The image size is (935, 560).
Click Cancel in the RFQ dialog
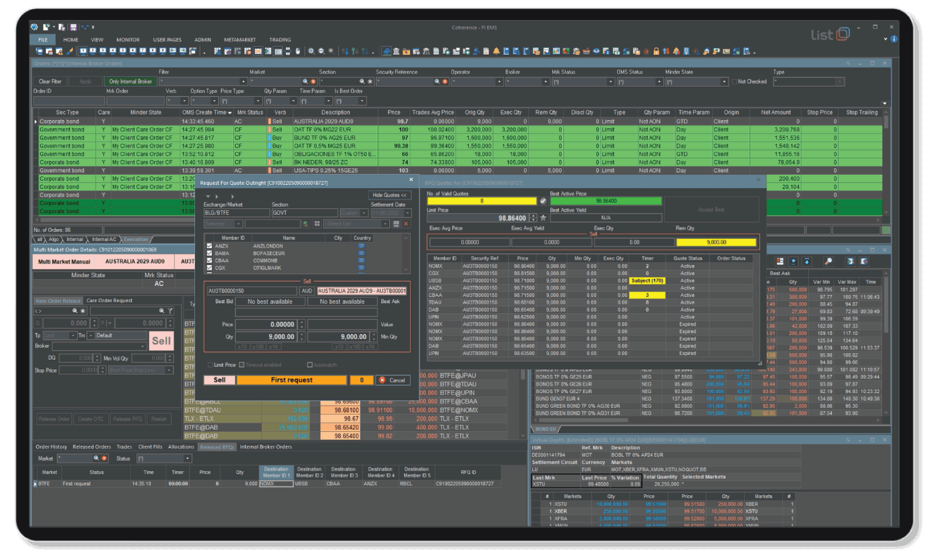(x=393, y=380)
